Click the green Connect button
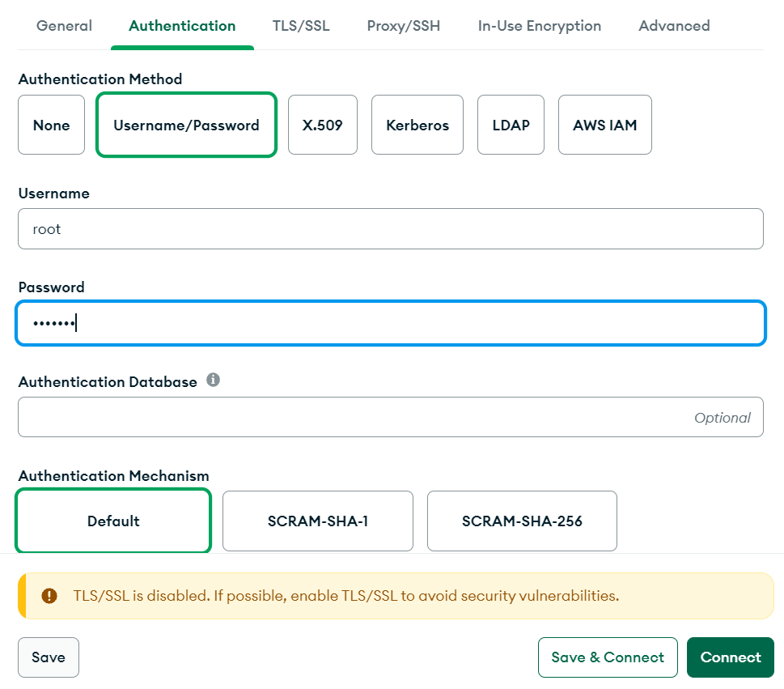Screen dimensions: 784x689 731,657
